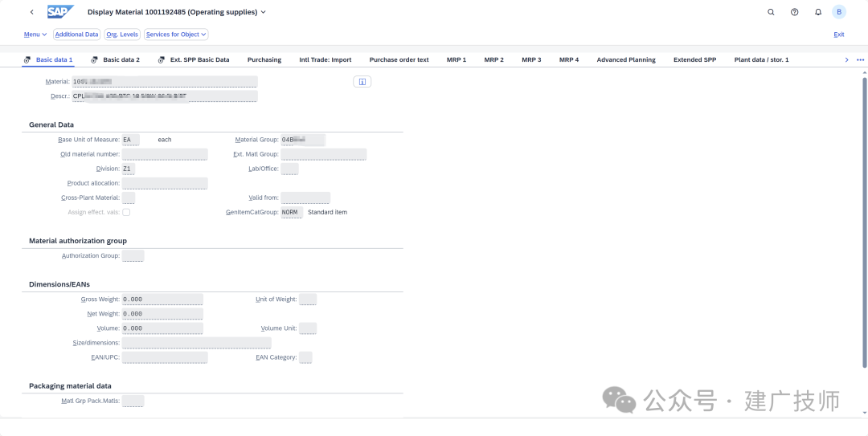
Task: Toggle Assign effect. vals checkbox
Action: click(x=126, y=213)
